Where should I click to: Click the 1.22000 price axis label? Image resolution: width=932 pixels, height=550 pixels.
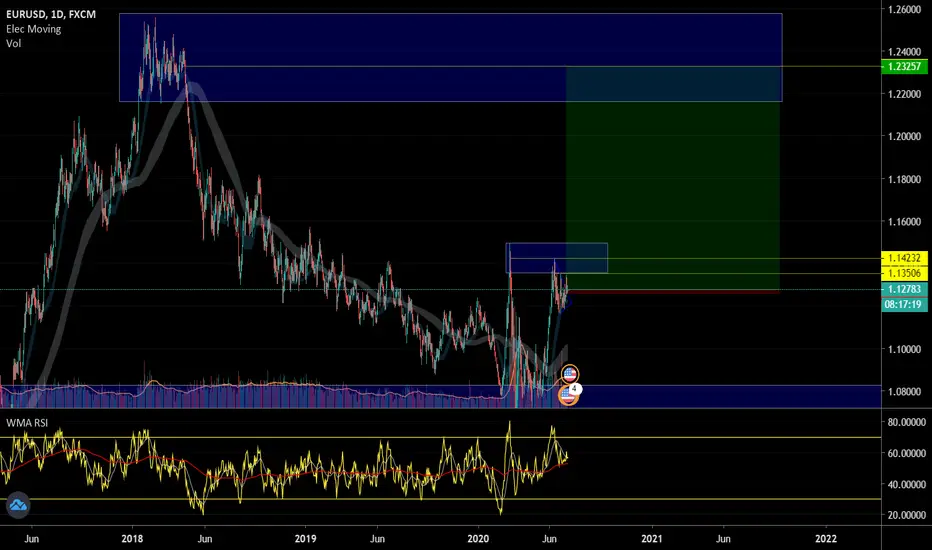[904, 94]
